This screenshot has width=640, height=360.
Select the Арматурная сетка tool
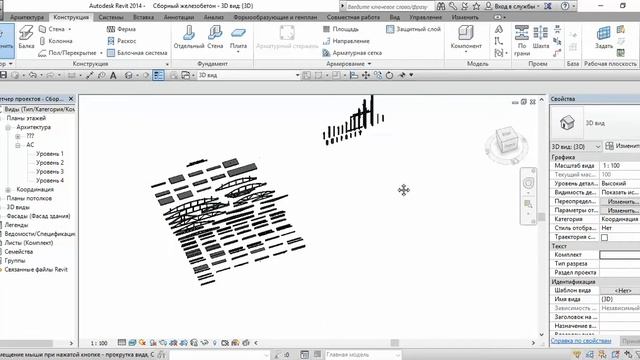[x=352, y=53]
